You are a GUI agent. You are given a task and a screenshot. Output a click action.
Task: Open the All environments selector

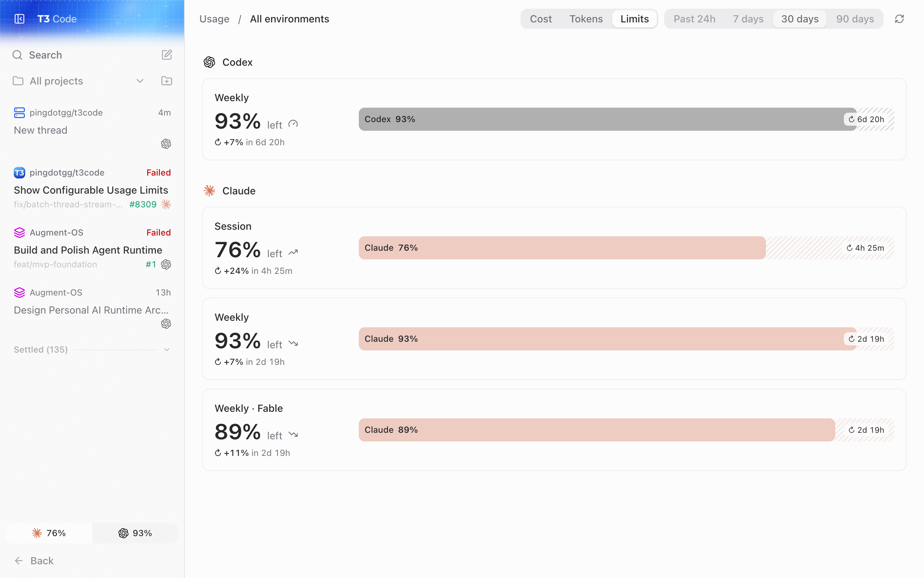pyautogui.click(x=289, y=19)
